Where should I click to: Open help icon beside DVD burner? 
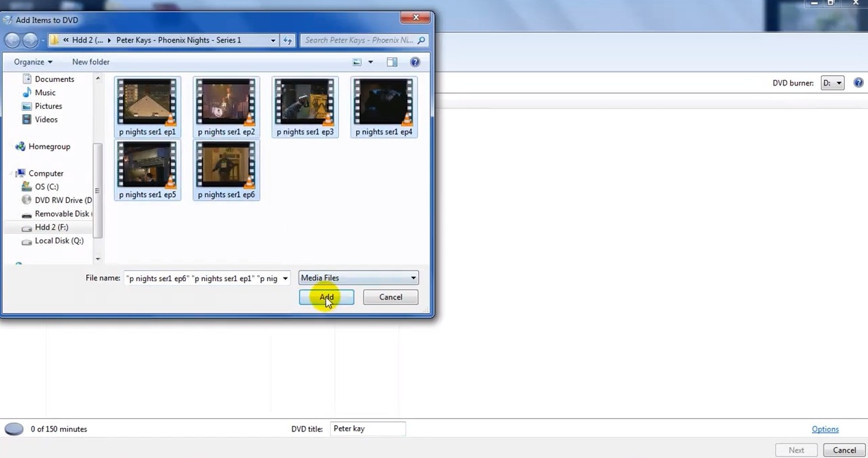[859, 83]
